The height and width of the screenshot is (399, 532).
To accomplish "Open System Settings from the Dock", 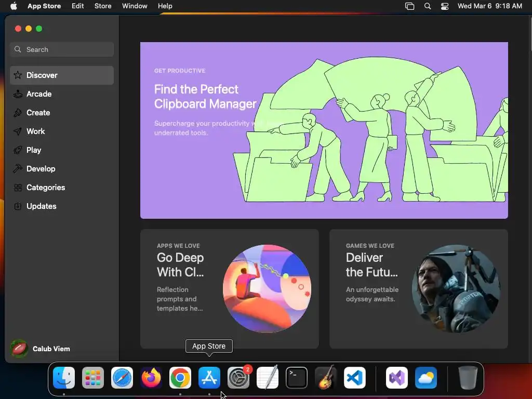I will pyautogui.click(x=238, y=378).
